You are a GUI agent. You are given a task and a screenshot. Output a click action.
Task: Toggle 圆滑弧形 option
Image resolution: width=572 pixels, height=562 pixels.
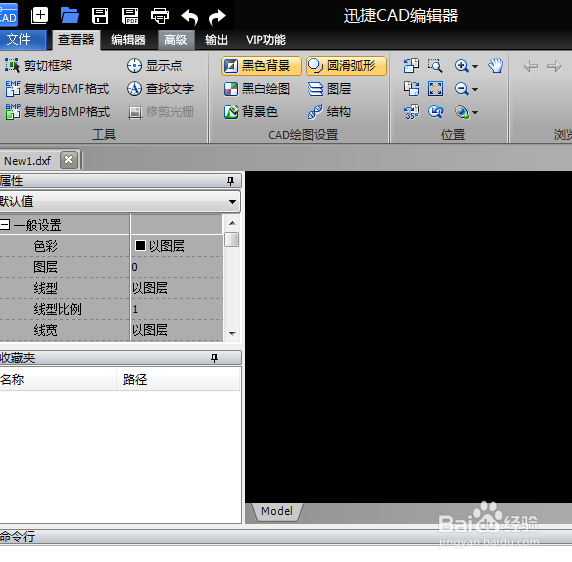coord(346,66)
